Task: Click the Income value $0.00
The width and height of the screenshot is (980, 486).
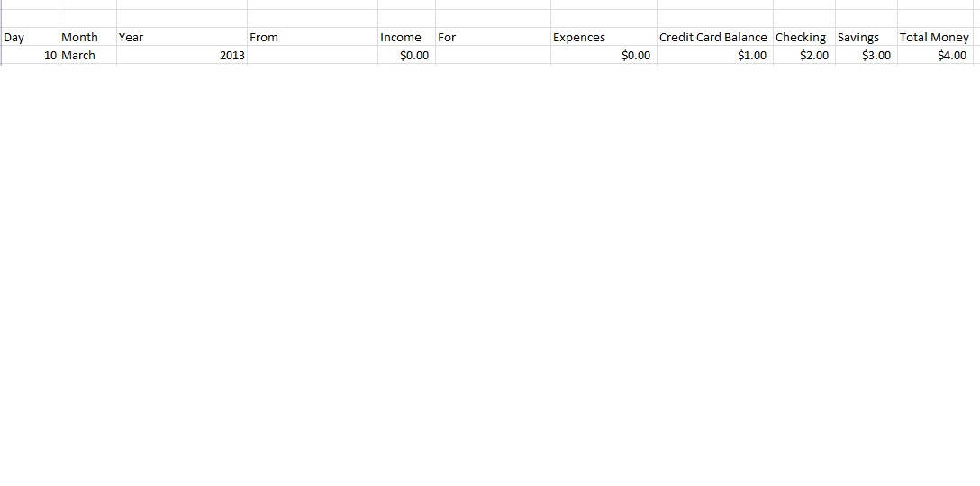Action: coord(407,55)
